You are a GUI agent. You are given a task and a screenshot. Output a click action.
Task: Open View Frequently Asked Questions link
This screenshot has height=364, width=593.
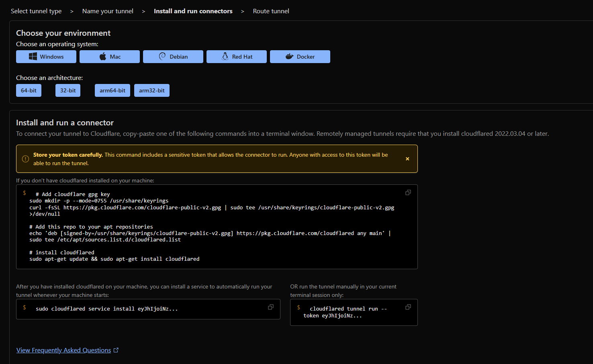tap(63, 350)
